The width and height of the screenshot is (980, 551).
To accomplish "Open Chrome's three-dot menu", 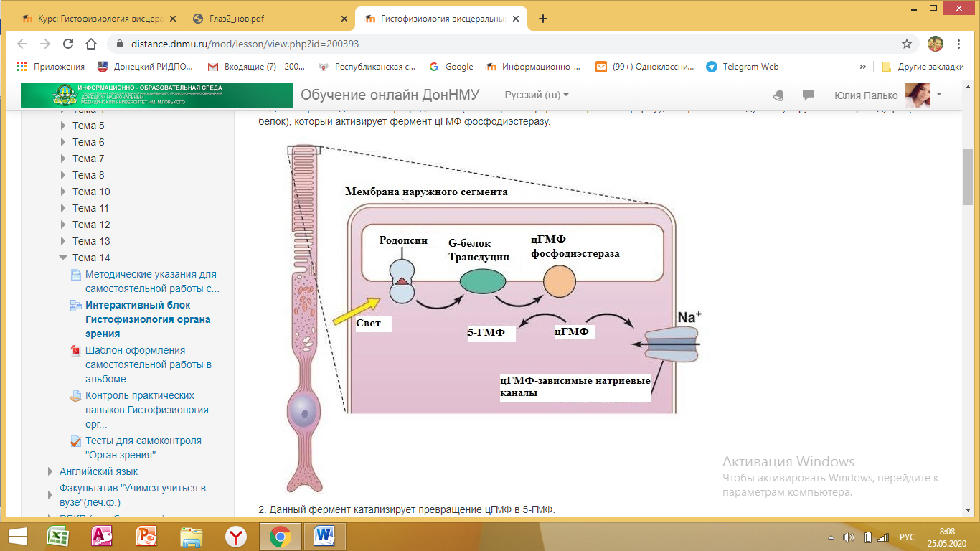I will [960, 44].
